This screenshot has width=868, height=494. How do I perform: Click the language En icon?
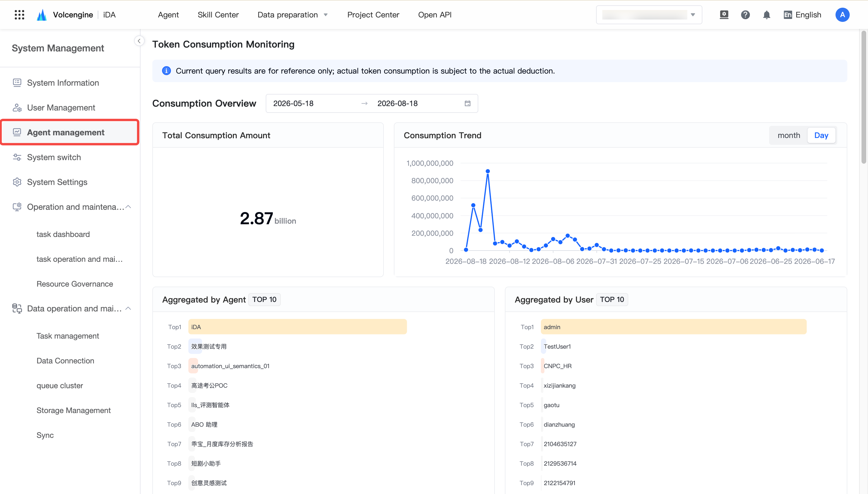point(788,14)
